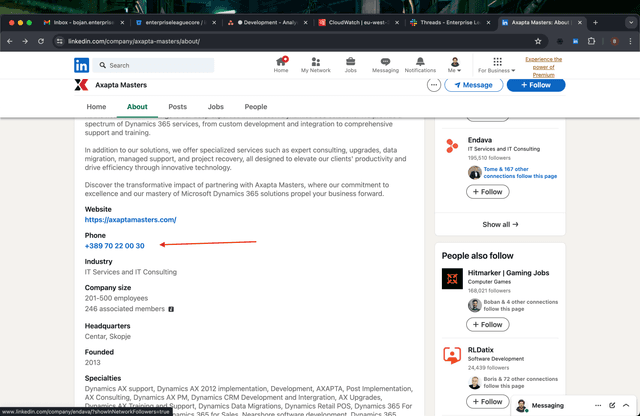The width and height of the screenshot is (640, 416).
Task: Switch to the Development Analytics tab
Action: 267,22
